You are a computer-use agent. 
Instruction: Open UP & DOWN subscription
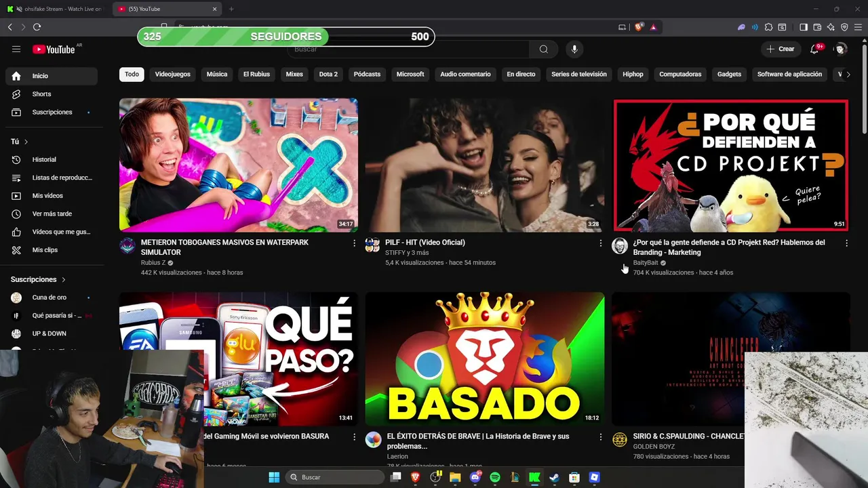52,333
